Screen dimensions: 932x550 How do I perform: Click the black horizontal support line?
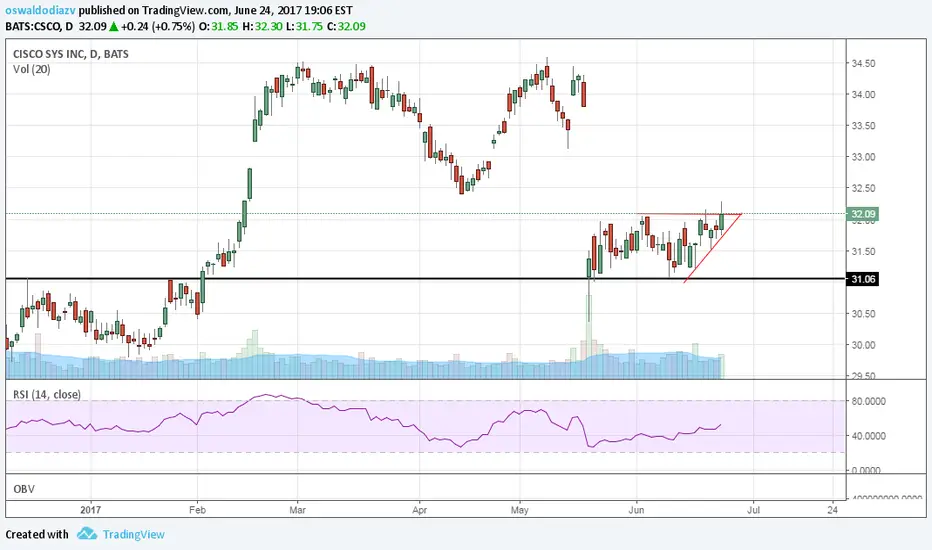coord(426,278)
